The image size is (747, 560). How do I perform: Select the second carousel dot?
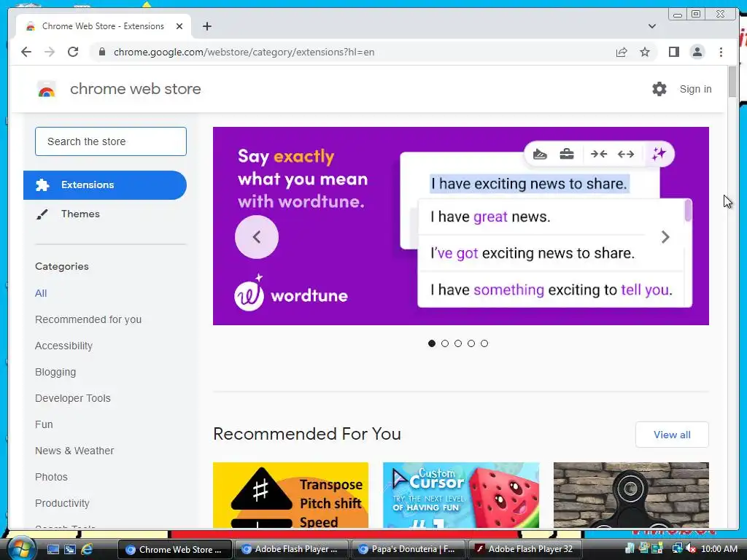point(445,343)
